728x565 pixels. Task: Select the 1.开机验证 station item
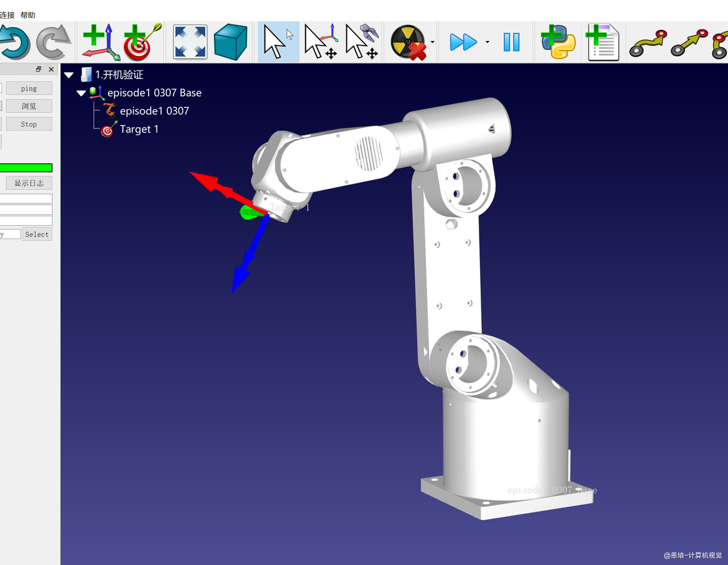tap(119, 74)
